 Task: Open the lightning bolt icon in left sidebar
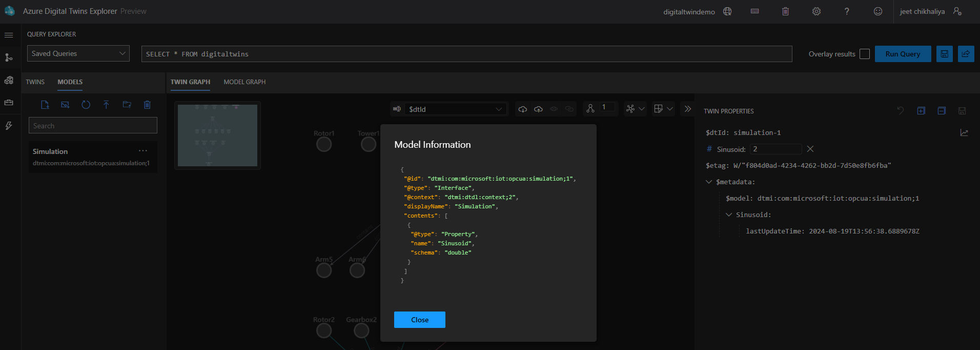point(9,126)
